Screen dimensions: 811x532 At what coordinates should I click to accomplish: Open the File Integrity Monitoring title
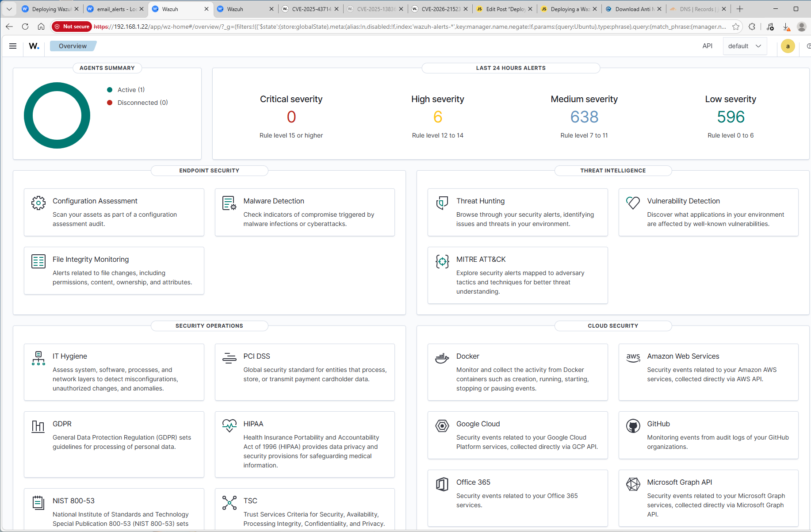[91, 260]
